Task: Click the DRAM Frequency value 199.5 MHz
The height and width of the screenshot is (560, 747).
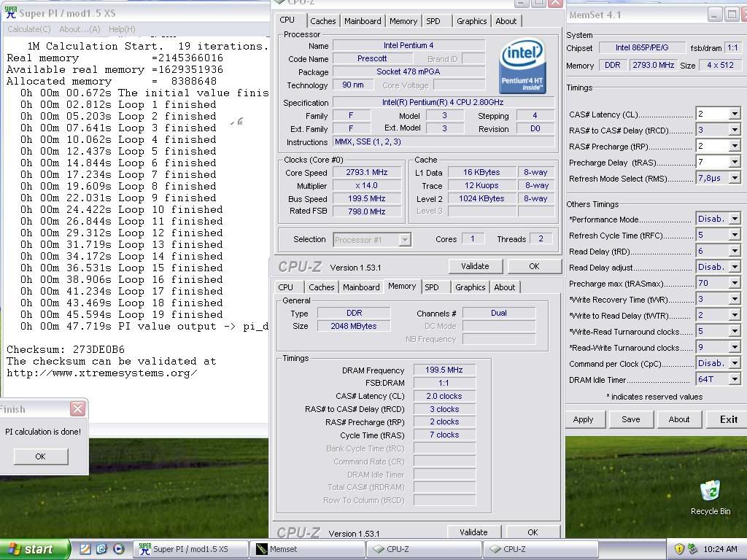Action: point(444,370)
